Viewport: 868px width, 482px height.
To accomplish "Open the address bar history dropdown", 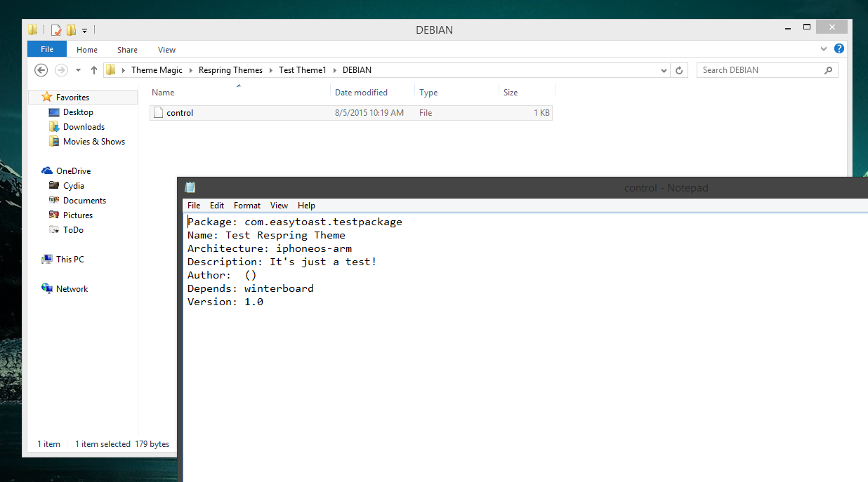I will coord(664,70).
